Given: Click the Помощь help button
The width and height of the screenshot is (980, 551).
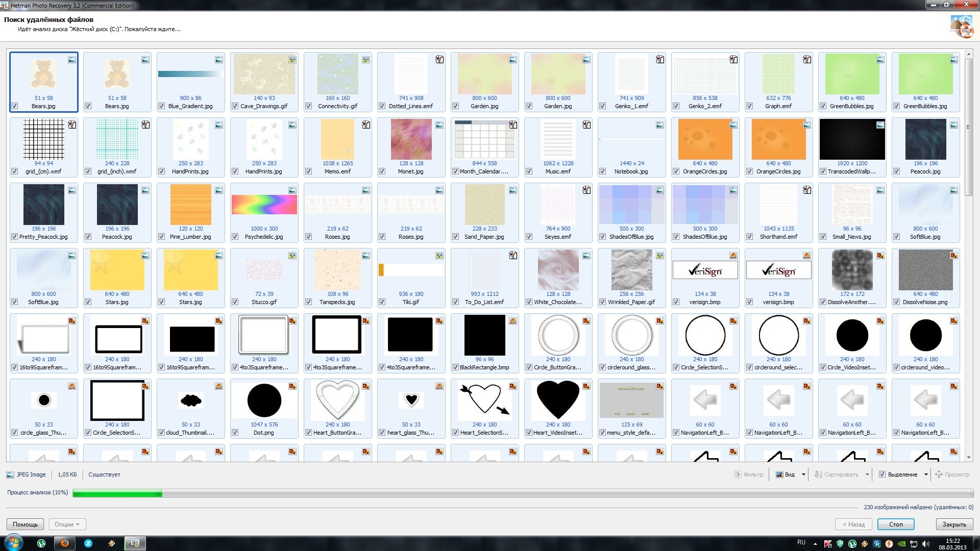Looking at the screenshot, I should (x=25, y=524).
